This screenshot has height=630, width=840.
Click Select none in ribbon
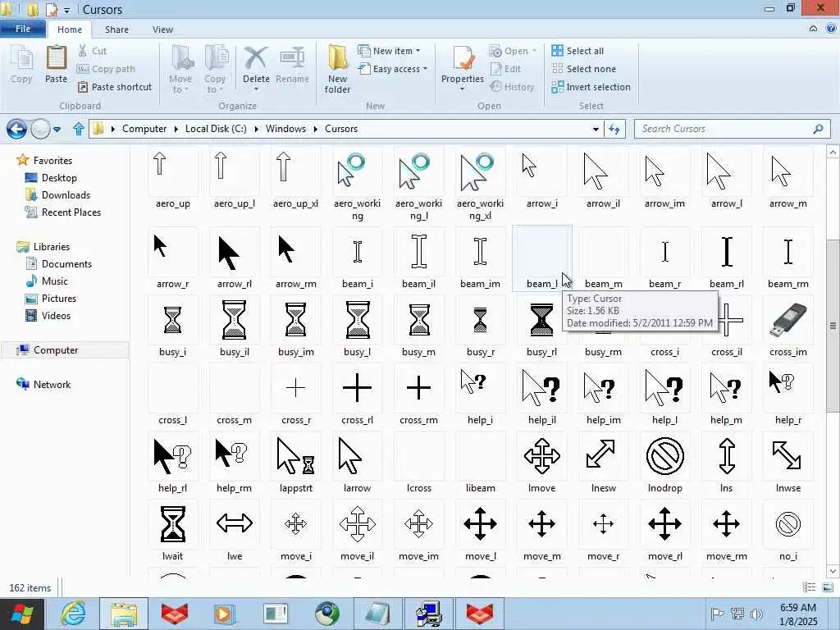point(584,69)
